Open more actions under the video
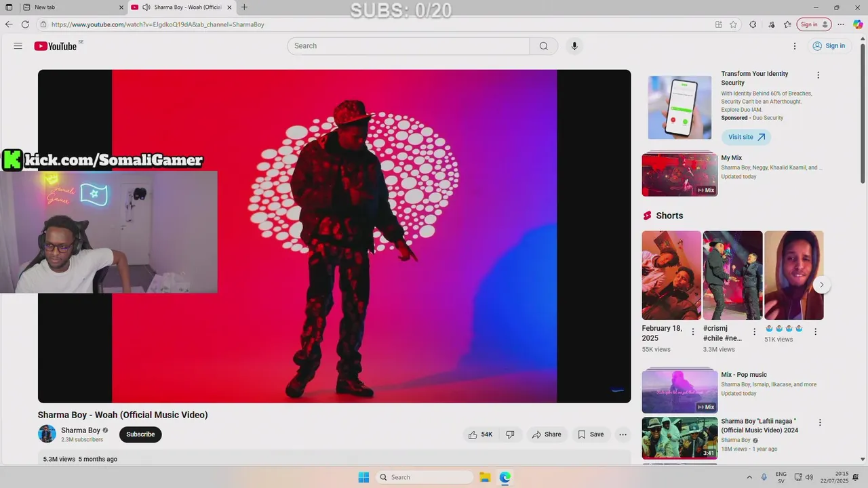Viewport: 868px width, 488px height. 623,434
